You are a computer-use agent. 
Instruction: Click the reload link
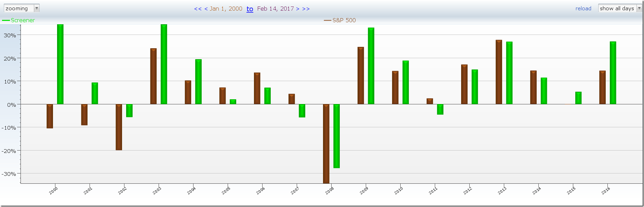tap(583, 9)
